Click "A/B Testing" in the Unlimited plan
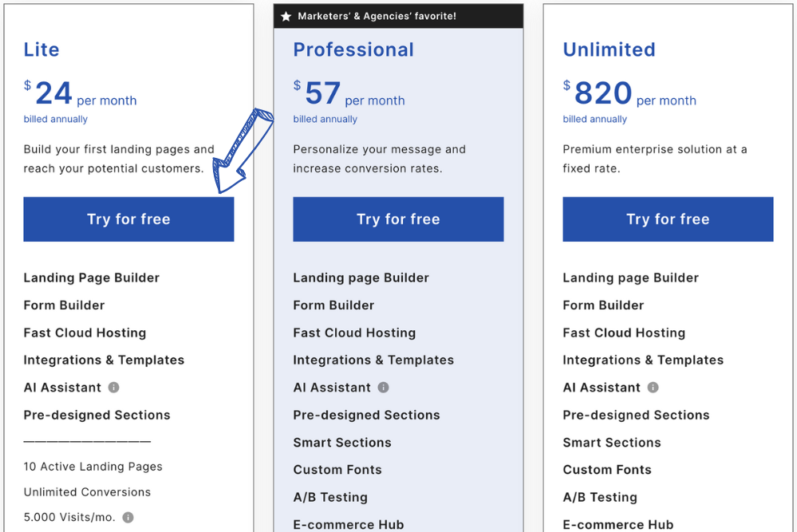The height and width of the screenshot is (532, 797). point(600,498)
